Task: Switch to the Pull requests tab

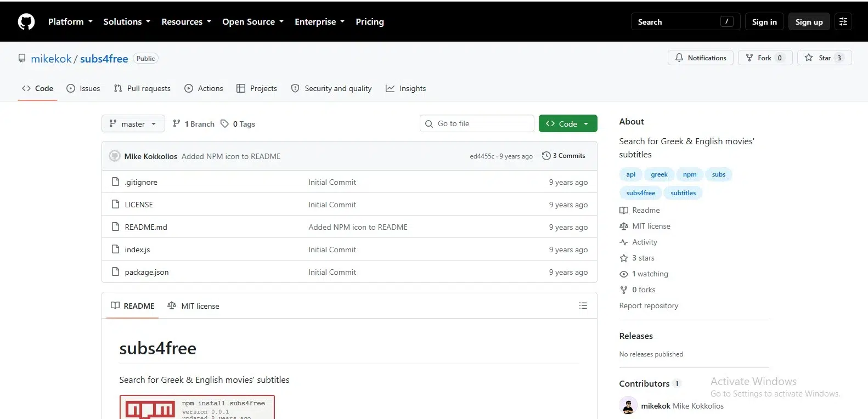Action: point(142,88)
